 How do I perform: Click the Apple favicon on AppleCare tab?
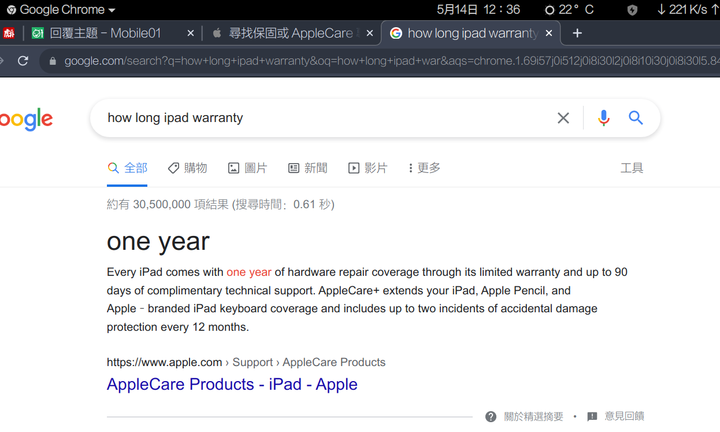(x=217, y=33)
